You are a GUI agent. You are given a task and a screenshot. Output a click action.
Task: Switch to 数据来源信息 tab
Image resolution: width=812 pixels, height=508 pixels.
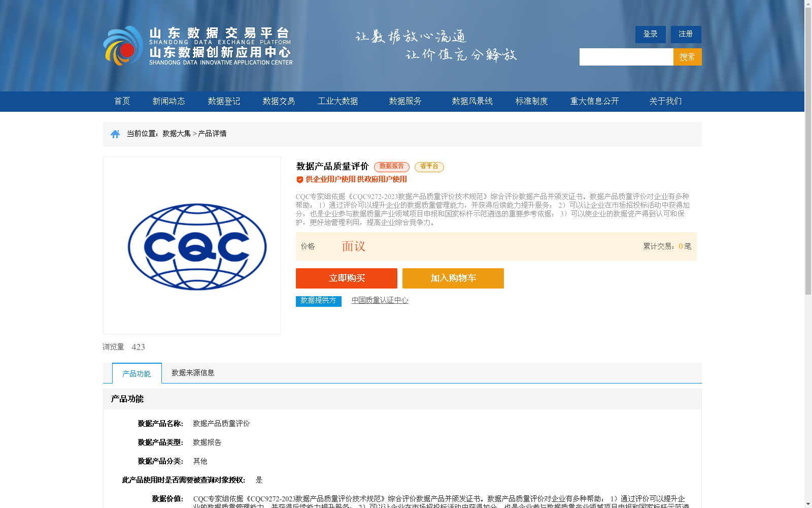pos(193,373)
